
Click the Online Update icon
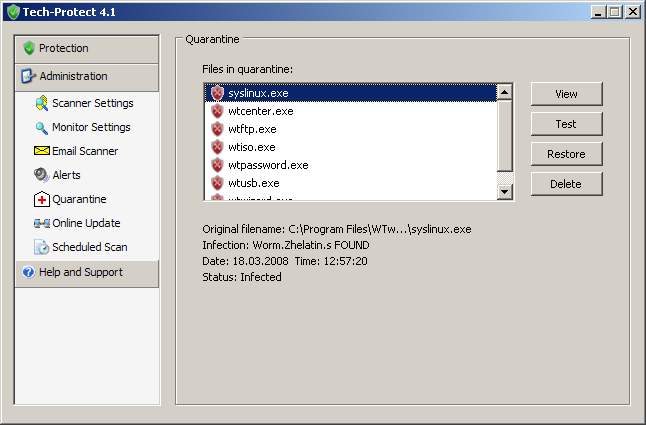point(41,223)
